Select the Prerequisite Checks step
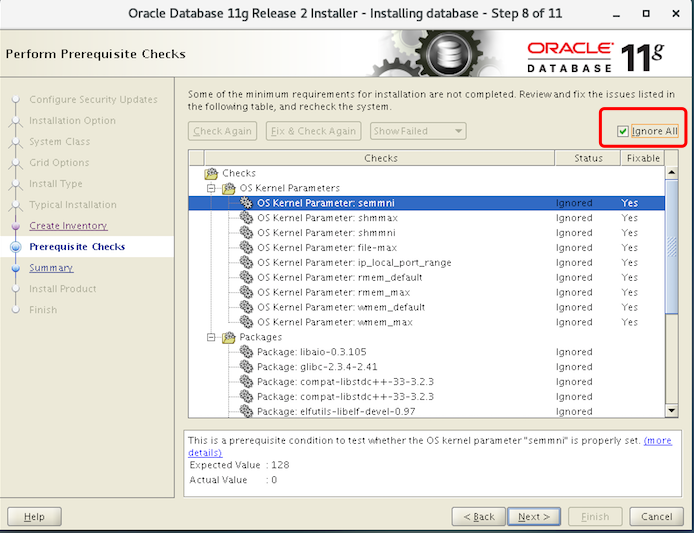The image size is (694, 533). click(77, 247)
